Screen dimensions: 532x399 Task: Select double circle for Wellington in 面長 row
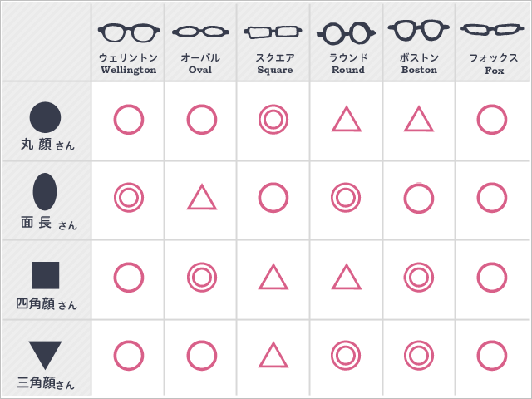coord(128,198)
